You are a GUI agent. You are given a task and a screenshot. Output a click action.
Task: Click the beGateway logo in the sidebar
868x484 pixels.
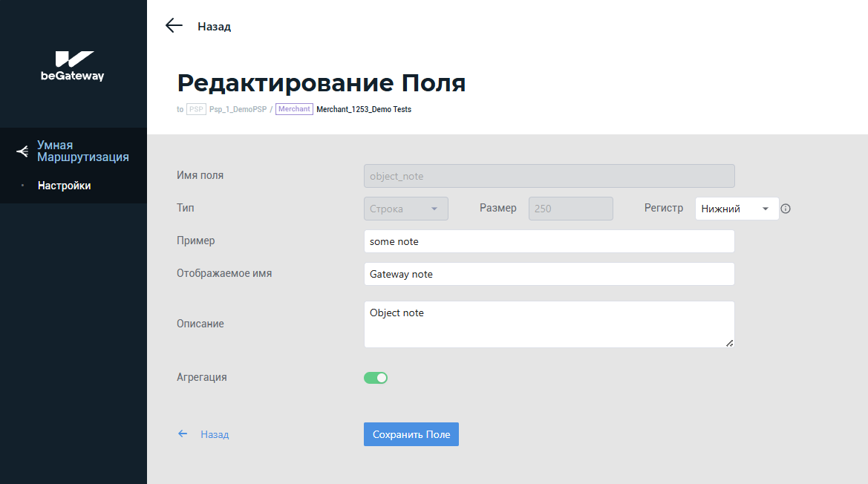click(x=73, y=66)
